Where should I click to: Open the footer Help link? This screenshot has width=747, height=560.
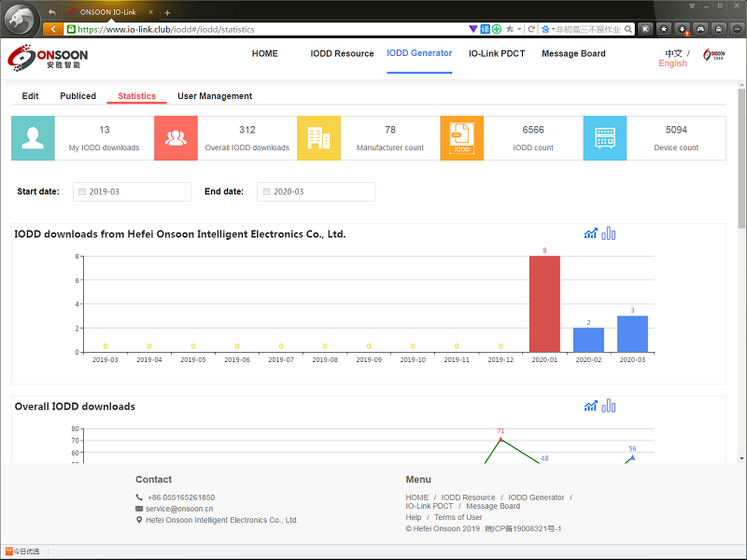click(x=414, y=517)
